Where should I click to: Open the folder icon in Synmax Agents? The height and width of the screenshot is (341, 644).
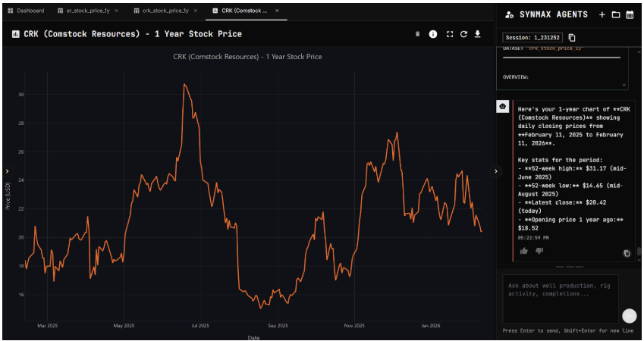[x=615, y=14]
